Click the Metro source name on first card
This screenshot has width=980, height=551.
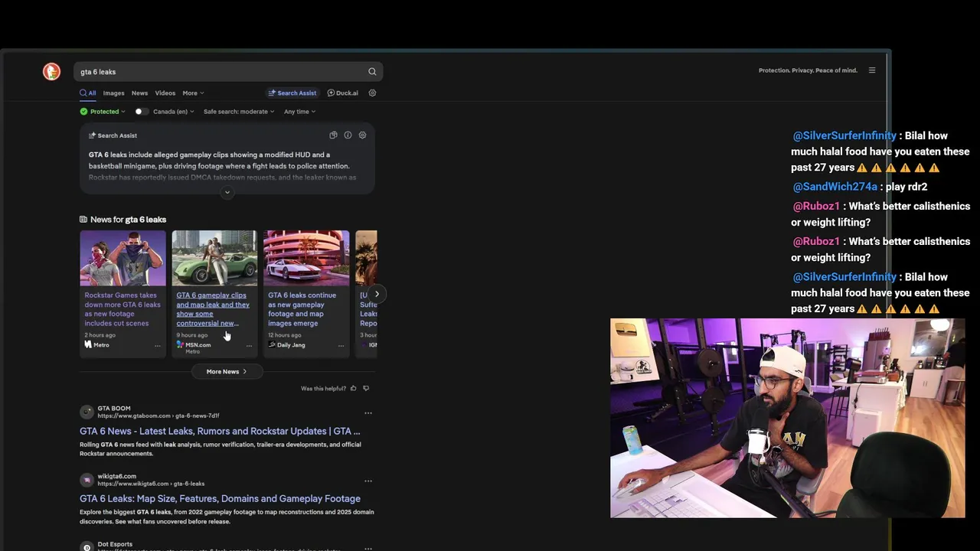click(101, 345)
